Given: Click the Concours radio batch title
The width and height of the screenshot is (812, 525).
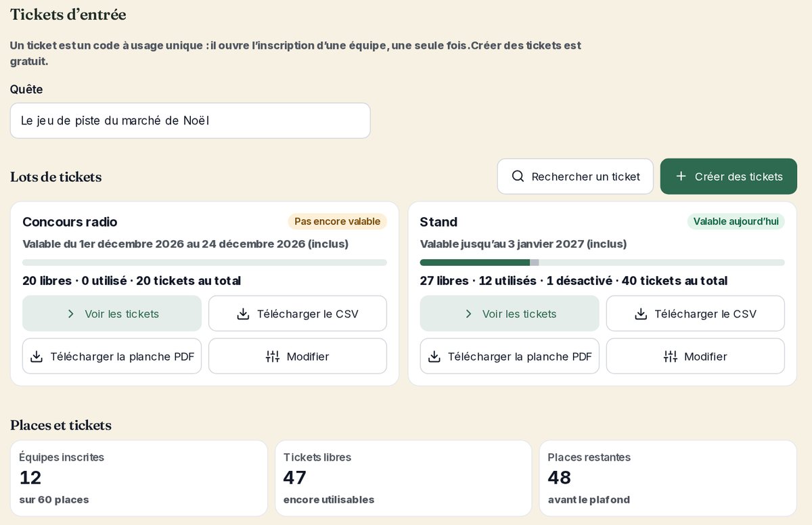Looking at the screenshot, I should 70,222.
